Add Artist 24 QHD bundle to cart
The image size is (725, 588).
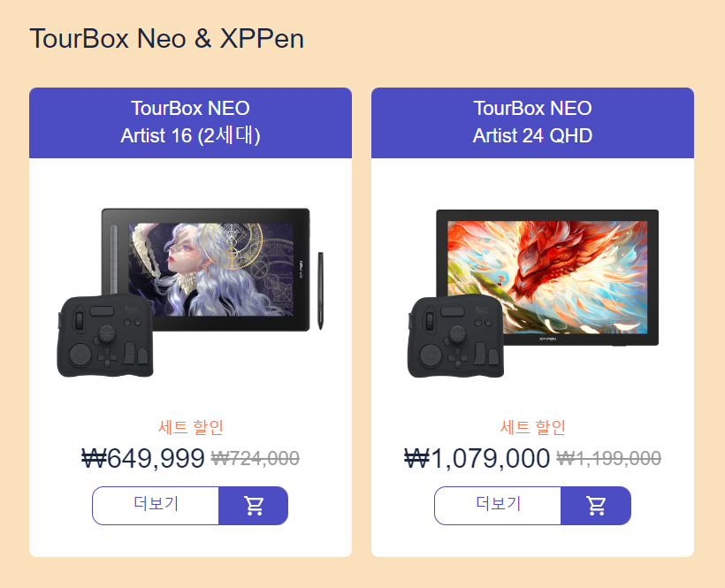click(596, 505)
